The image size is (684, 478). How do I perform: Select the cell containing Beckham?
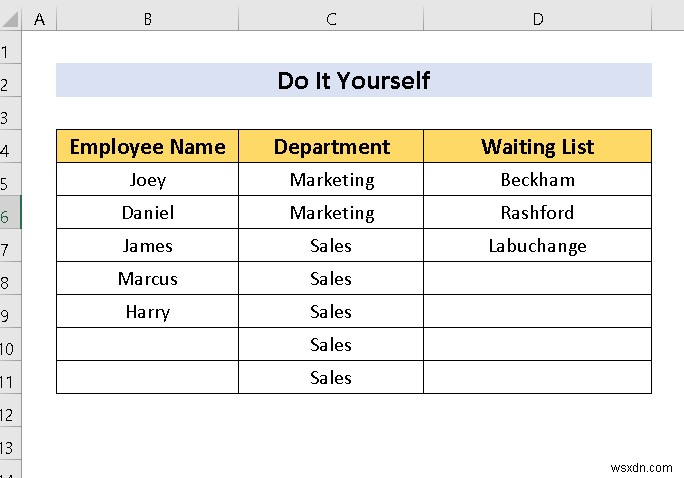tap(538, 180)
